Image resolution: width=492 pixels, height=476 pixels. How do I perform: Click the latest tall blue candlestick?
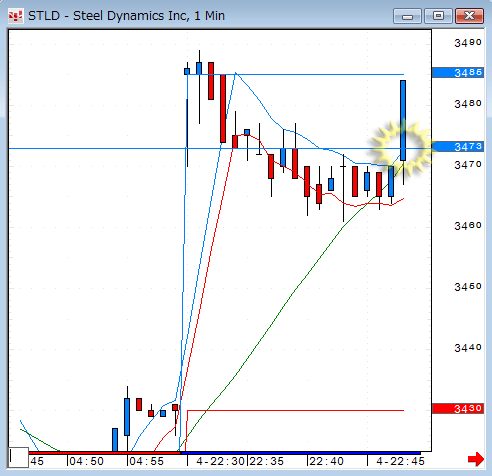point(403,120)
